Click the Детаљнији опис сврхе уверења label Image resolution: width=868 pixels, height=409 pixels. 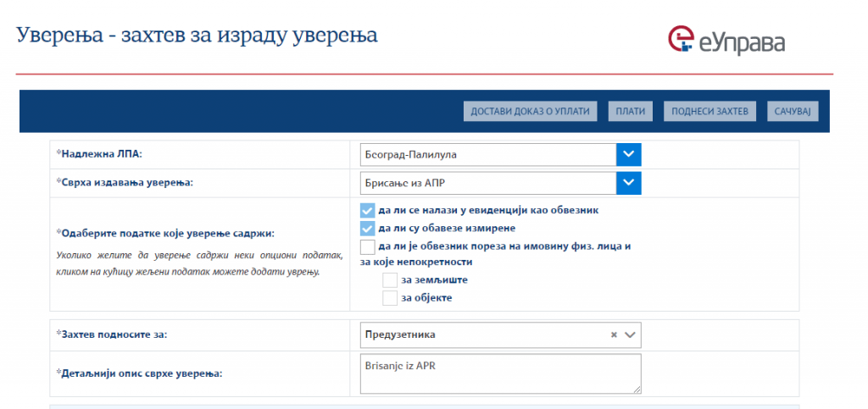click(x=140, y=373)
